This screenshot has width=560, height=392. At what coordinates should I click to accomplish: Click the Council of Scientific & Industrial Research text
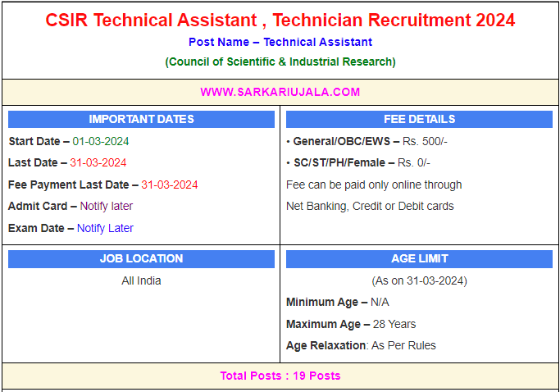[280, 62]
